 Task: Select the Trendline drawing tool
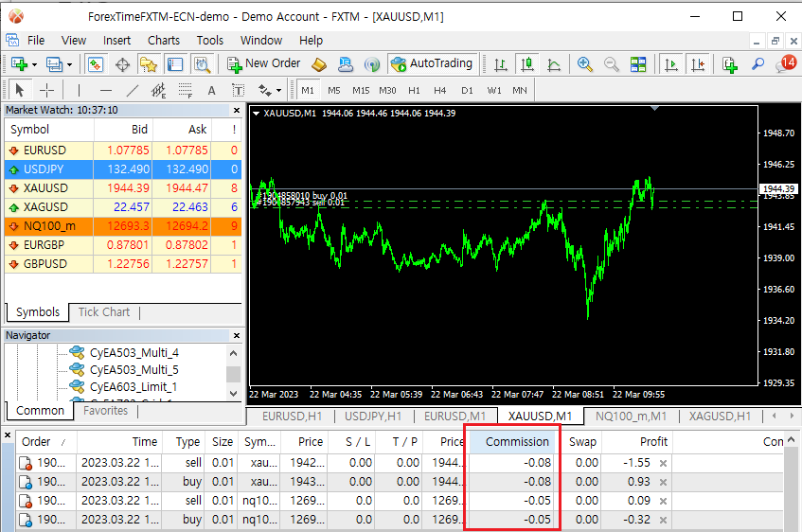133,91
